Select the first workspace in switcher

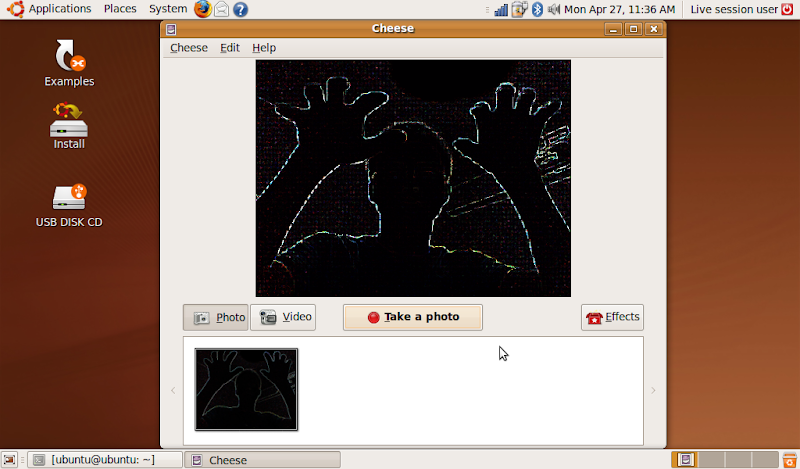pyautogui.click(x=685, y=460)
